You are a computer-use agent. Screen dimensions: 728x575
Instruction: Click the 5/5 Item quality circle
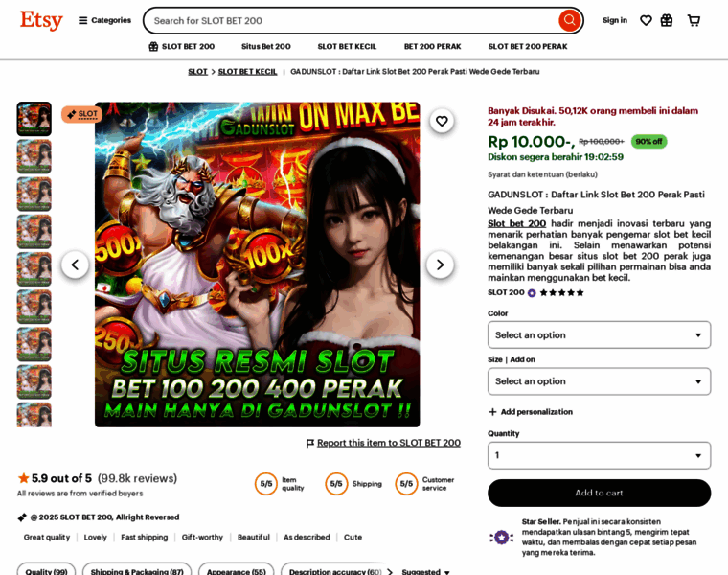click(266, 484)
